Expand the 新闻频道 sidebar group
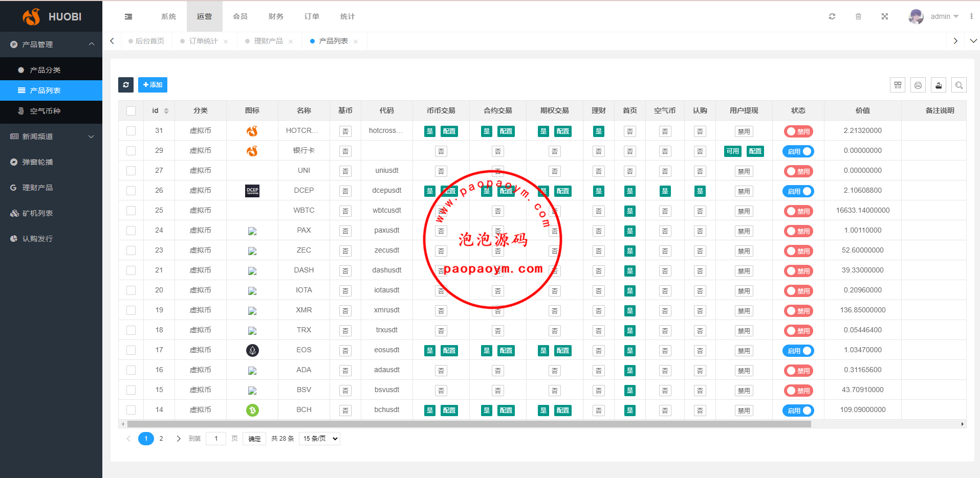Image resolution: width=980 pixels, height=478 pixels. [x=51, y=136]
